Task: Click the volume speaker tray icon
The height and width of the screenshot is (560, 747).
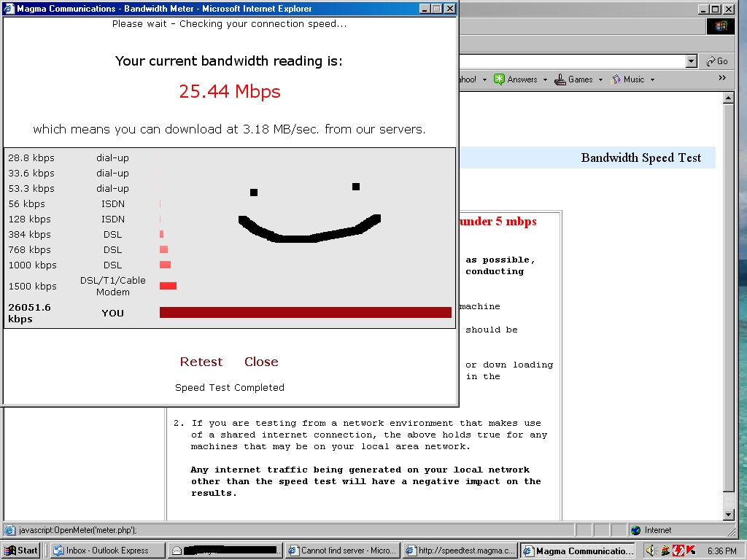Action: pyautogui.click(x=651, y=551)
